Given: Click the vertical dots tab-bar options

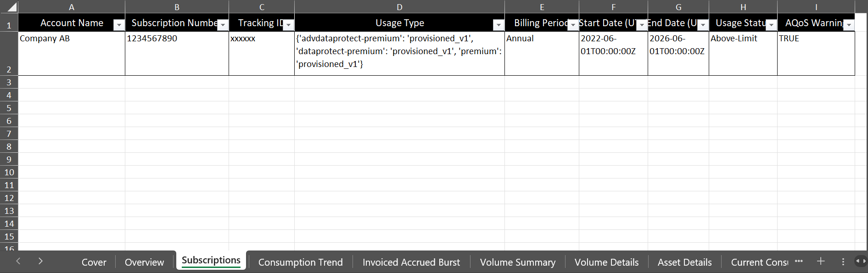Looking at the screenshot, I should 843,262.
